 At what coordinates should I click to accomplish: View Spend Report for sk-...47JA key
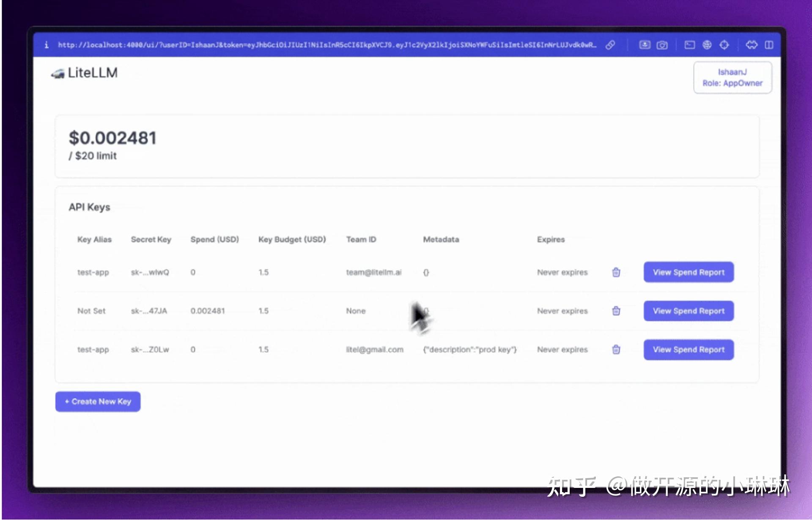[x=688, y=311]
